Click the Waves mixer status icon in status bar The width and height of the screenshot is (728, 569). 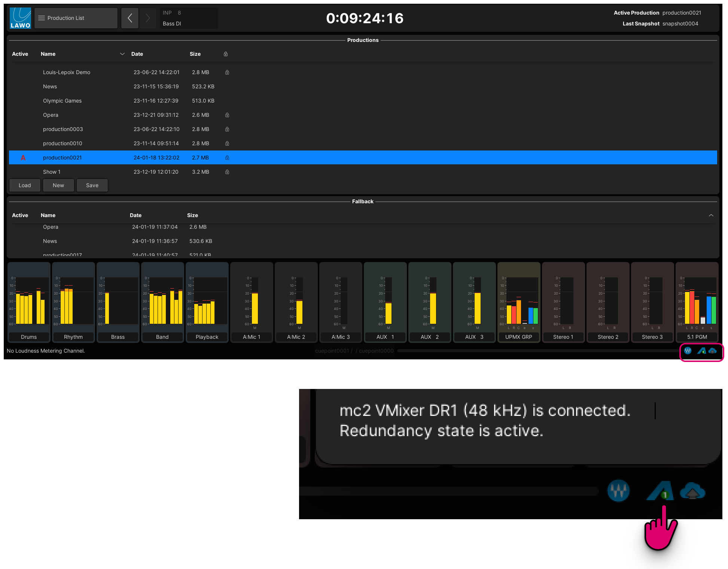point(688,351)
